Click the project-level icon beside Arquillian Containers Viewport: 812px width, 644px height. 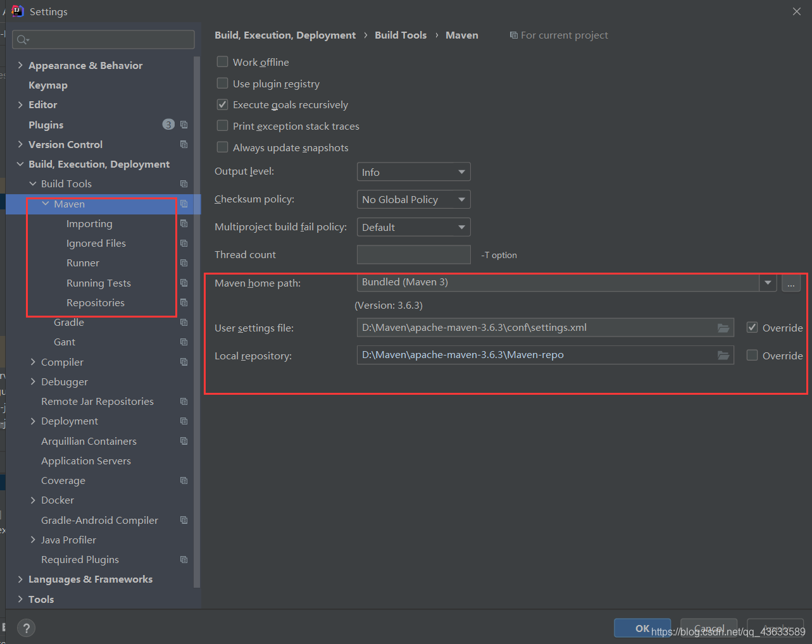click(x=184, y=441)
